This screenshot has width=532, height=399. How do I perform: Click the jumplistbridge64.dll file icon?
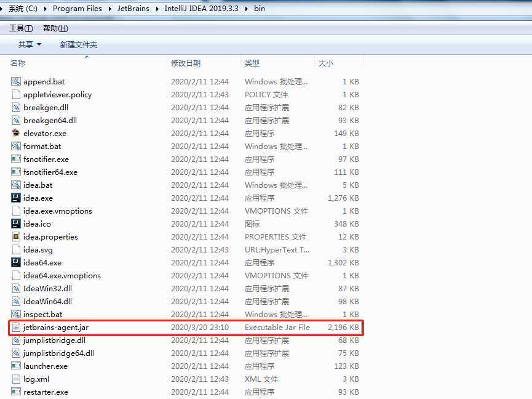16,353
